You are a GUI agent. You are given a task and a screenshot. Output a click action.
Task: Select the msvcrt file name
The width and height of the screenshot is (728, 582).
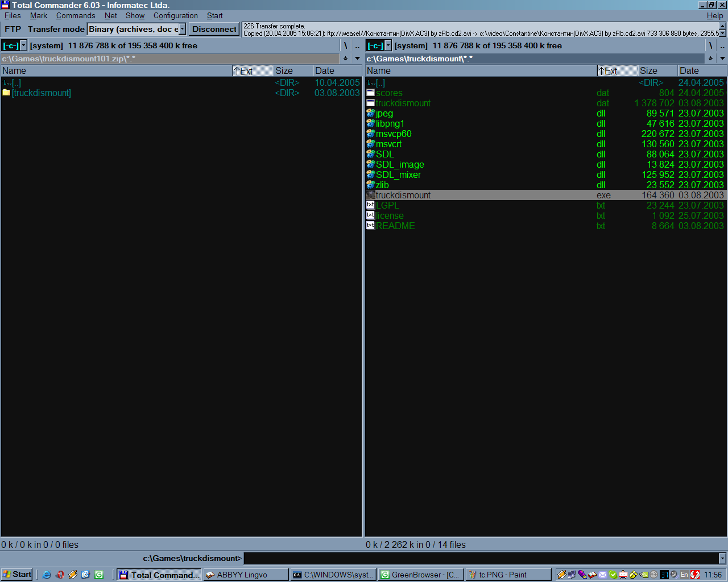388,144
